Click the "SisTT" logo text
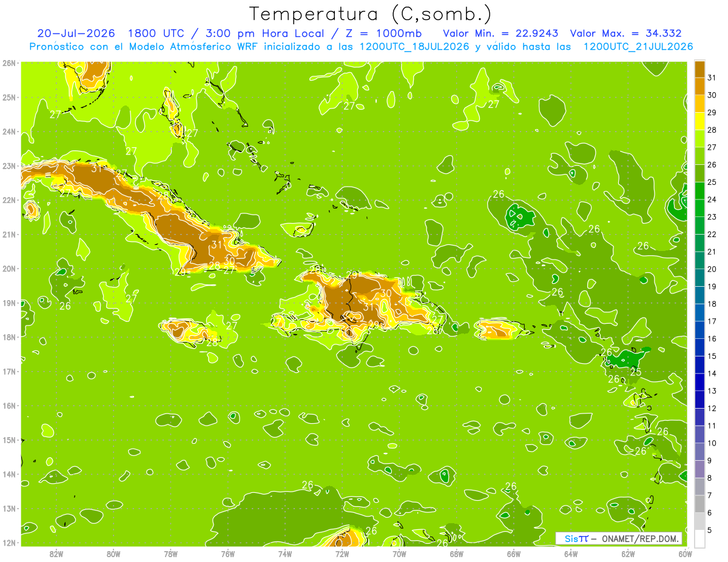728x562 pixels. (576, 538)
